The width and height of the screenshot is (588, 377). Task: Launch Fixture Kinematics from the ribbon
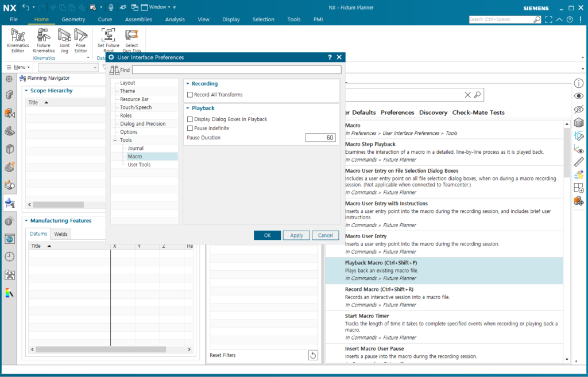point(44,41)
